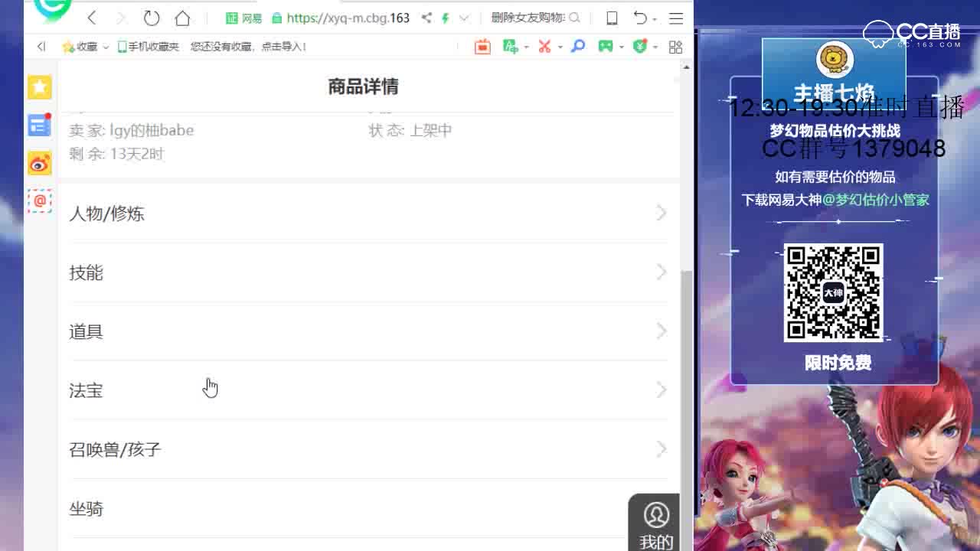Image resolution: width=980 pixels, height=551 pixels.
Task: Click the seller text lgy的柚babe
Action: (152, 130)
